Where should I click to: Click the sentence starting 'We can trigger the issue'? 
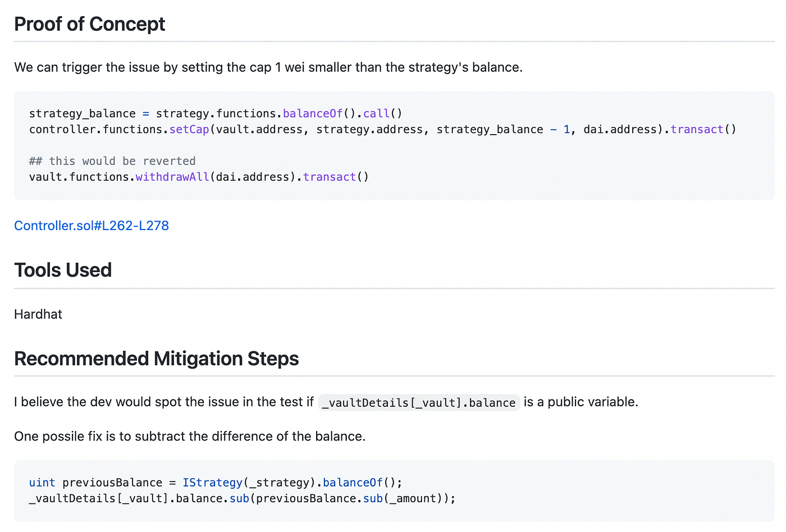point(268,67)
